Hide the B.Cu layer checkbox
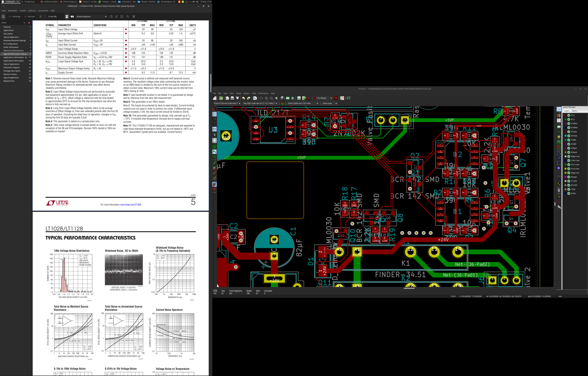 (x=569, y=119)
